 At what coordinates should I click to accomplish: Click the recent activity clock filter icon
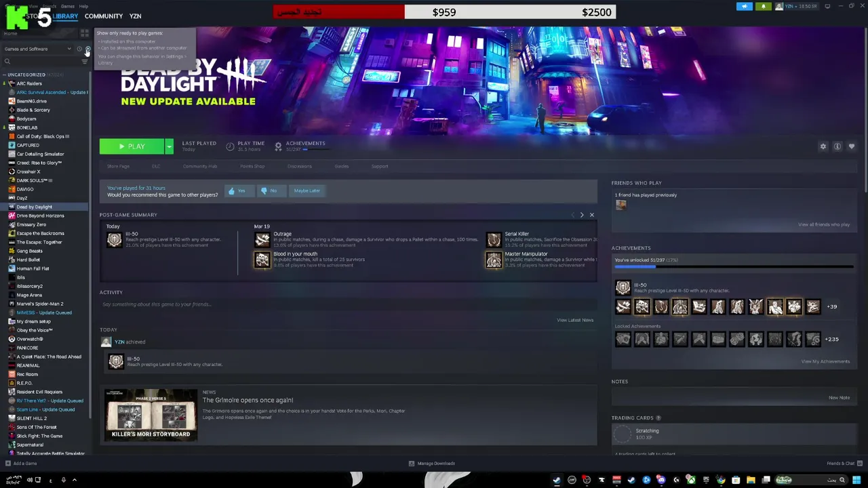79,49
